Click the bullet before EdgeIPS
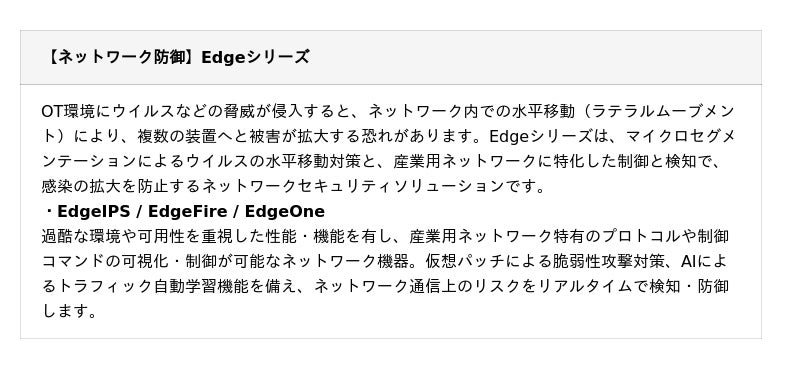Image resolution: width=800 pixels, height=369 pixels. (x=49, y=211)
